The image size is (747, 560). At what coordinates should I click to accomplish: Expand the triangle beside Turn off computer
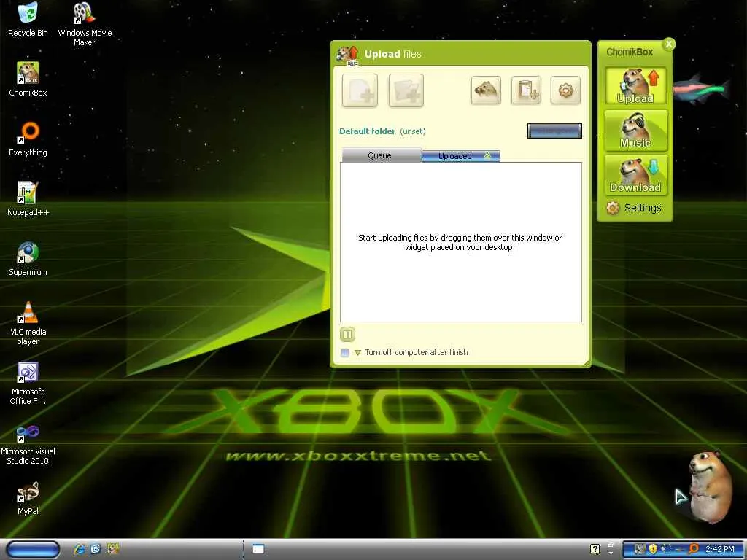coord(357,353)
